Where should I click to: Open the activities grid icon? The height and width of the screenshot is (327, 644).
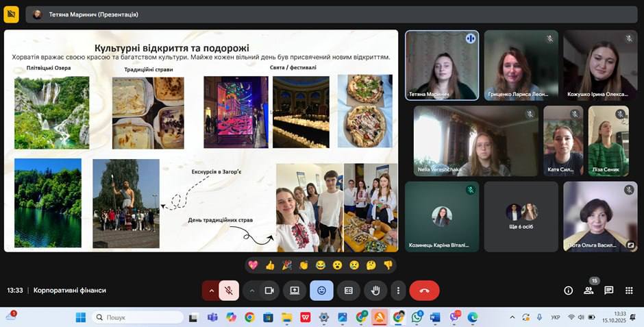pos(628,291)
